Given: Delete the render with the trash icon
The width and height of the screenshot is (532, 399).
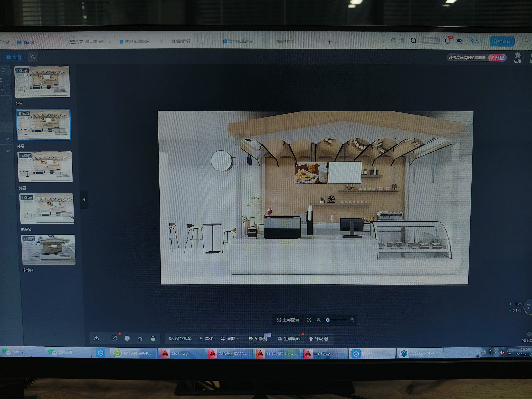Looking at the screenshot, I should [153, 339].
